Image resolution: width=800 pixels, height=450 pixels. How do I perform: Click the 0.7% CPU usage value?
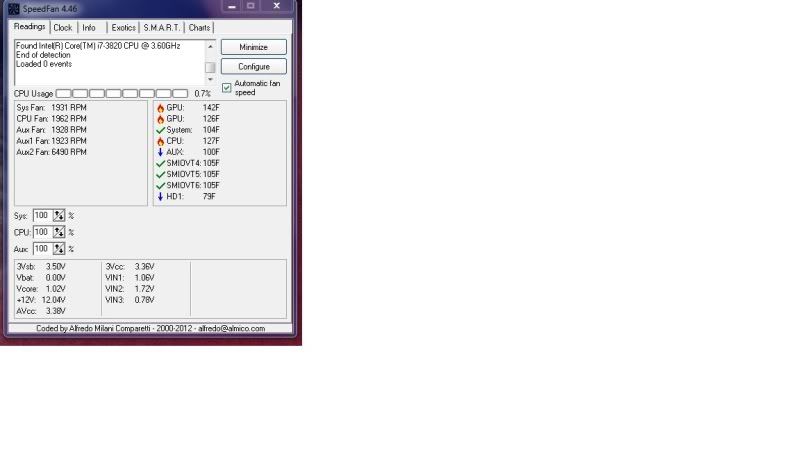tap(203, 94)
